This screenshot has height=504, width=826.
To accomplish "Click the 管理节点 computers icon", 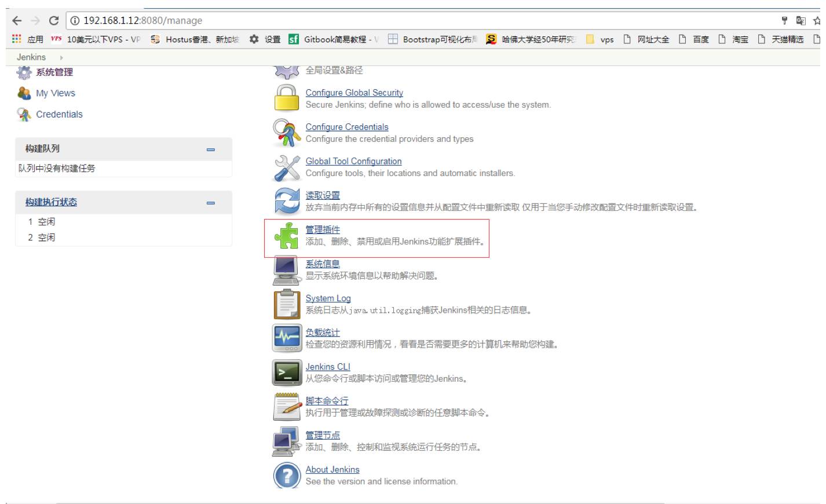I will 286,441.
